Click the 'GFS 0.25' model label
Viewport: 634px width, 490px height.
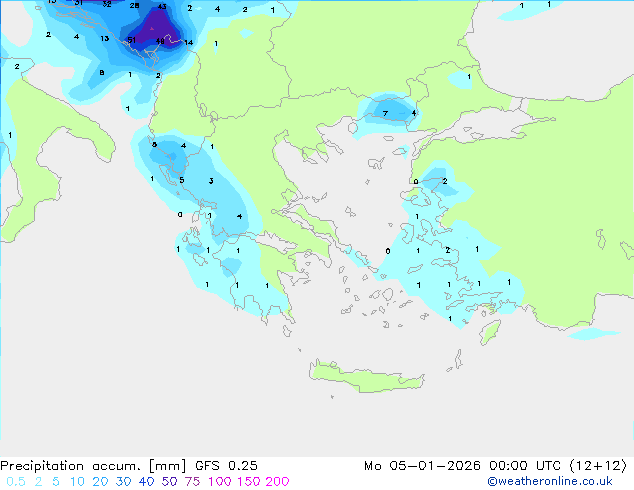point(226,466)
